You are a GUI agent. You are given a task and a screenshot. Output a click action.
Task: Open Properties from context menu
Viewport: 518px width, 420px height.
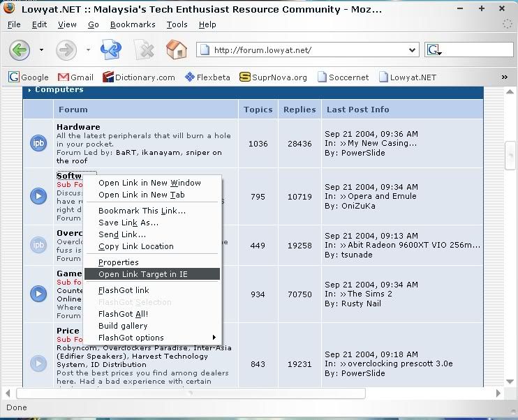[152, 262]
